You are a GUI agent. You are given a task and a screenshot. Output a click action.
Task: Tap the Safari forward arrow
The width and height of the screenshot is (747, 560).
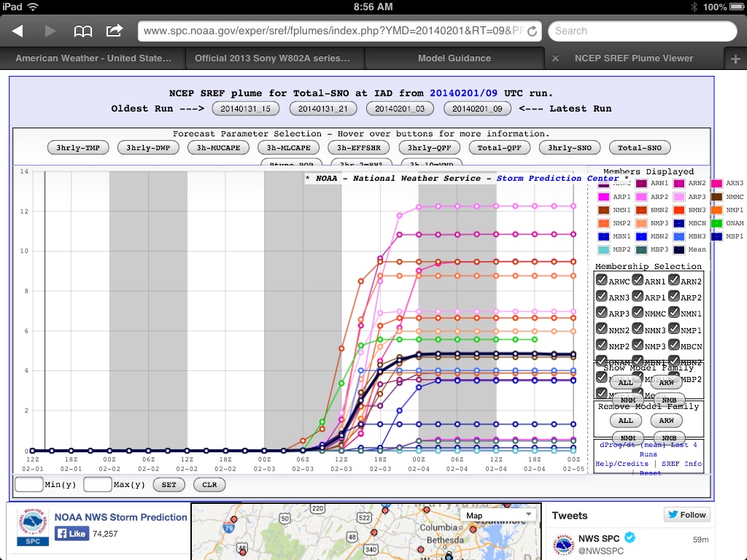pos(50,31)
